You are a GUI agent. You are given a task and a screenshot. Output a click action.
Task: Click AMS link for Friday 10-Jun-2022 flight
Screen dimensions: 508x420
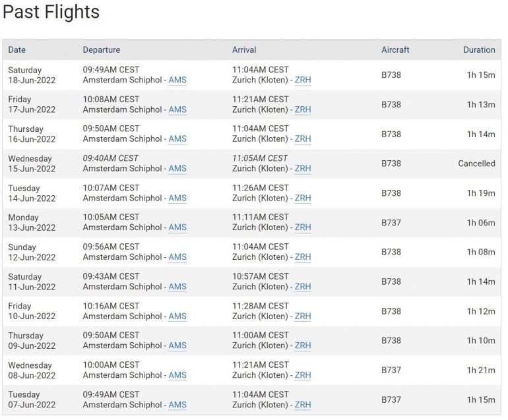[x=177, y=316]
